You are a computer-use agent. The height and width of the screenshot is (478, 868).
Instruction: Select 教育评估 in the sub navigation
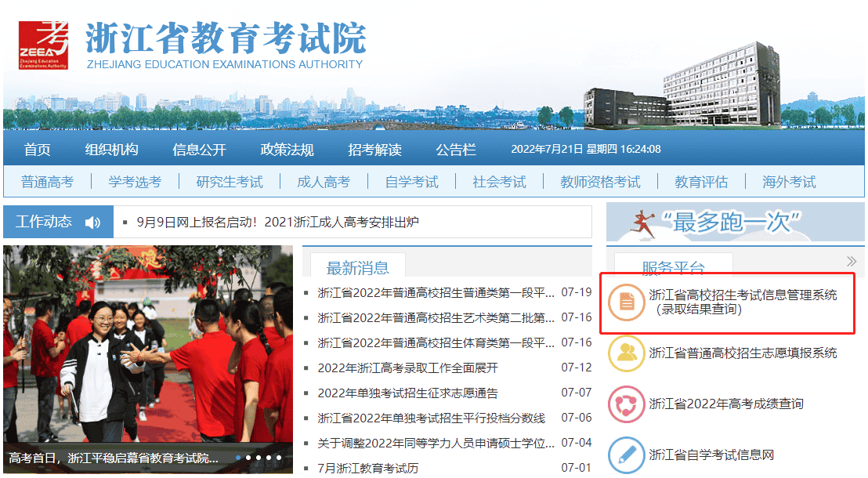point(701,182)
